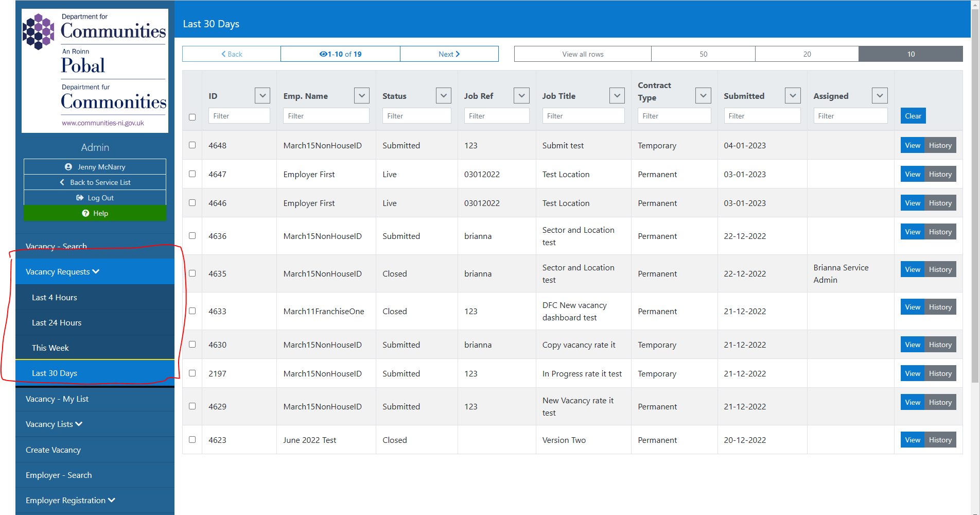Image resolution: width=980 pixels, height=515 pixels.
Task: Click the Department for Communities logo
Action: (95, 71)
